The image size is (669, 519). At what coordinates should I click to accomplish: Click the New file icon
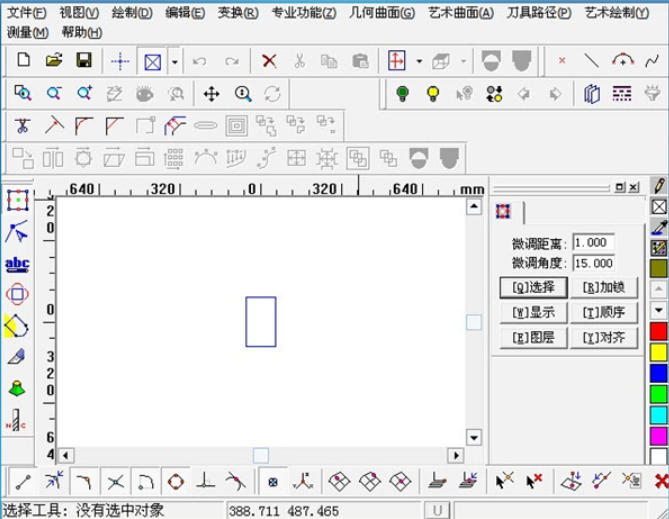23,61
